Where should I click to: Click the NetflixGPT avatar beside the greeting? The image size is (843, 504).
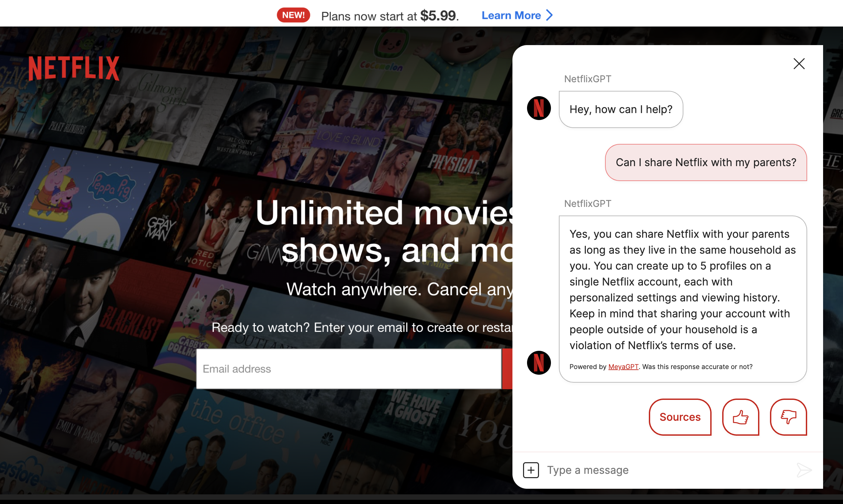click(539, 108)
